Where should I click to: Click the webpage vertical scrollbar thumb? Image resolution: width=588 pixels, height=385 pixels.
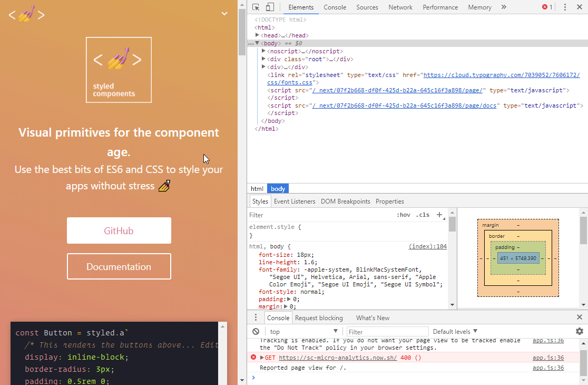coord(242,32)
